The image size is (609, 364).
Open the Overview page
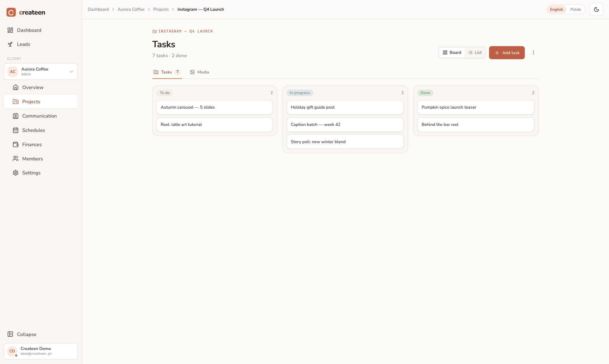coord(41,87)
